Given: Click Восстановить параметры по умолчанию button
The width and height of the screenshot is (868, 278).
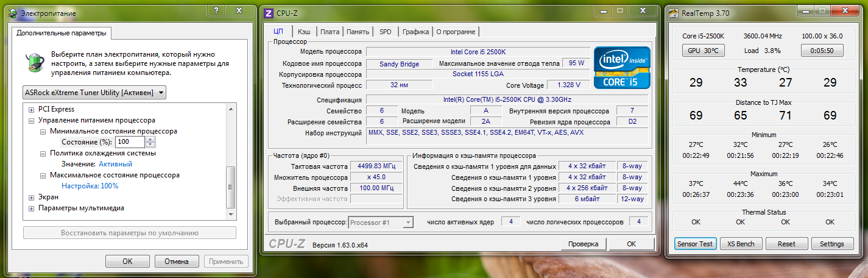Looking at the screenshot, I should coord(130,233).
